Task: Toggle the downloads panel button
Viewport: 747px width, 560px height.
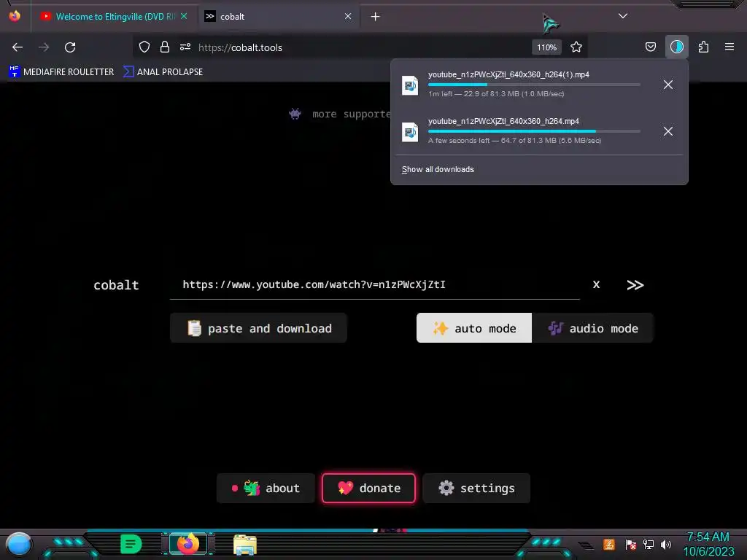Action: (x=676, y=47)
